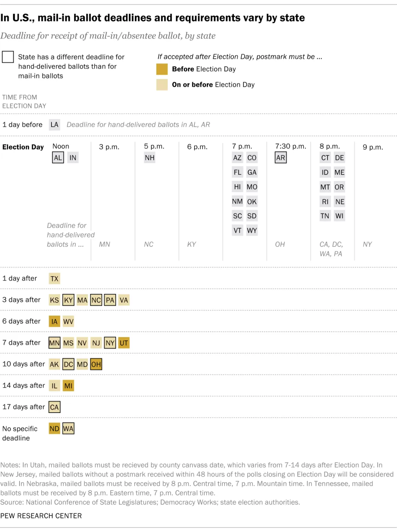Select the WA box next to ND

tap(68, 429)
